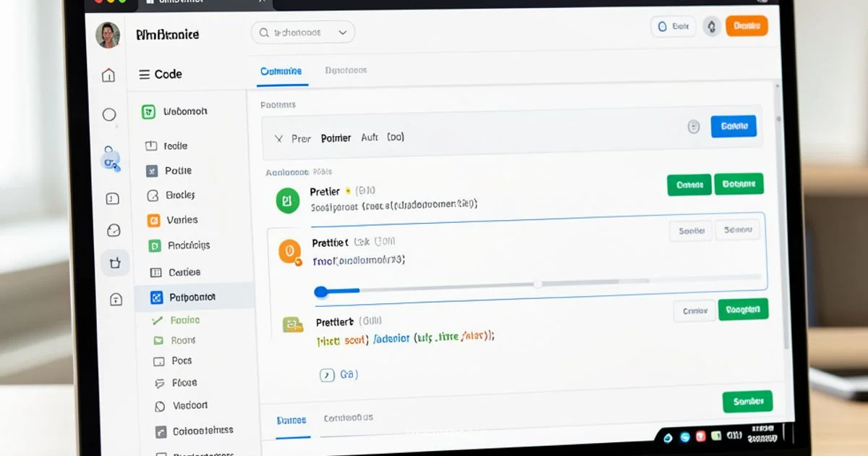The width and height of the screenshot is (868, 456).
Task: Dismiss the filter bar using the X icon
Action: coord(278,138)
